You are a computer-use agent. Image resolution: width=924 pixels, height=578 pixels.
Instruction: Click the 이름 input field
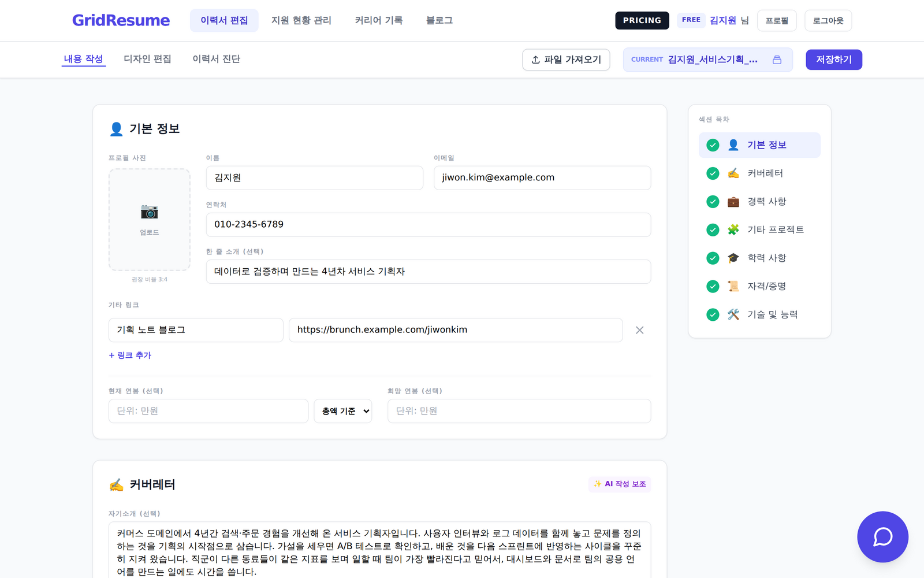click(315, 178)
